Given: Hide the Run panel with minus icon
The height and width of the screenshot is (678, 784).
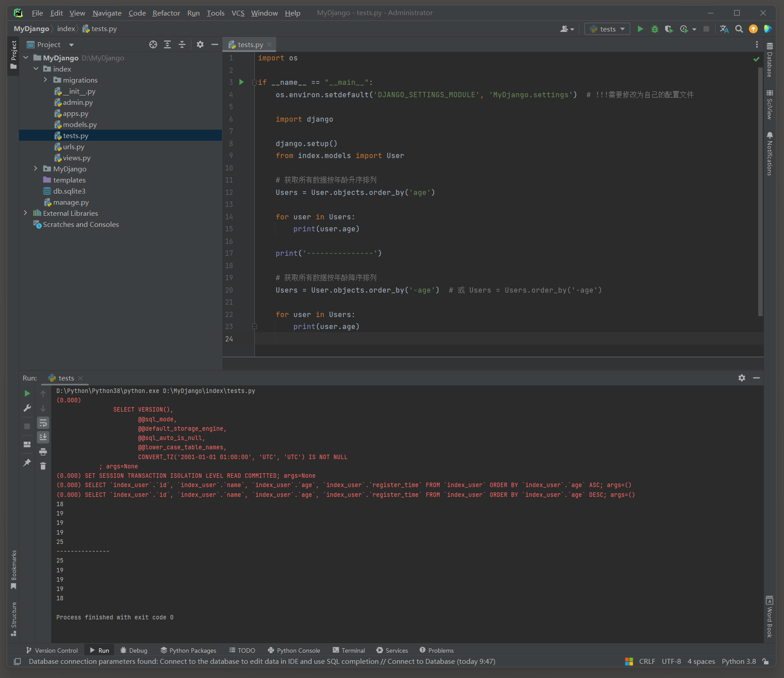Looking at the screenshot, I should coord(756,378).
